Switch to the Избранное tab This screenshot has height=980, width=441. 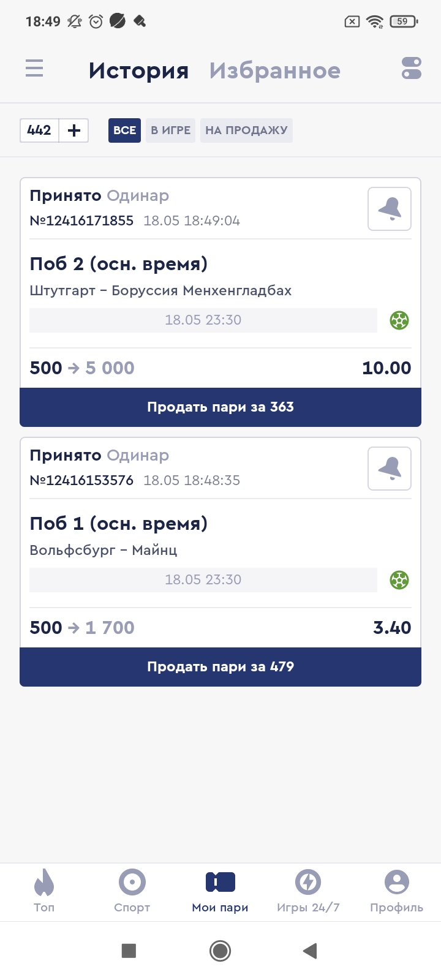[274, 71]
